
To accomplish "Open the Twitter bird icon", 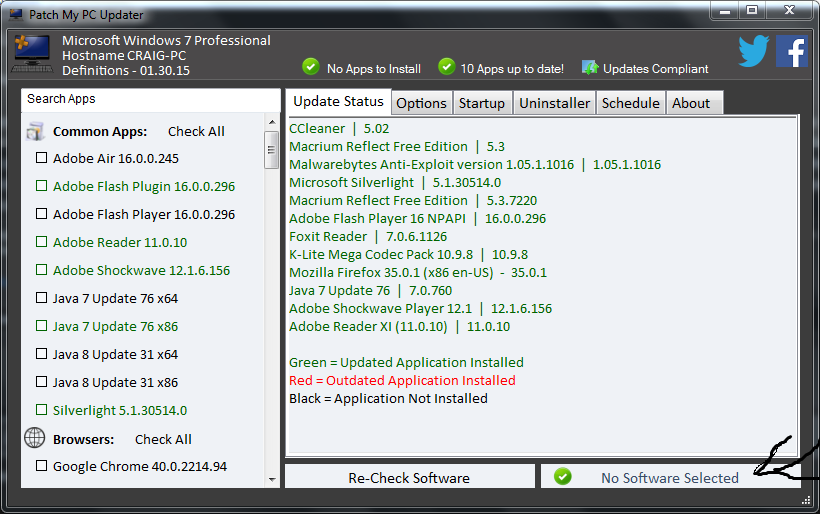I will pyautogui.click(x=754, y=51).
